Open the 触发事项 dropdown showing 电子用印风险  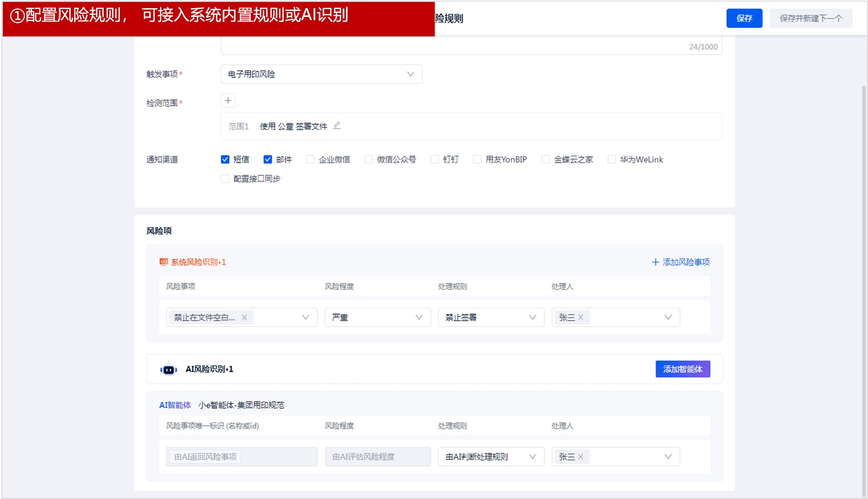pos(321,74)
